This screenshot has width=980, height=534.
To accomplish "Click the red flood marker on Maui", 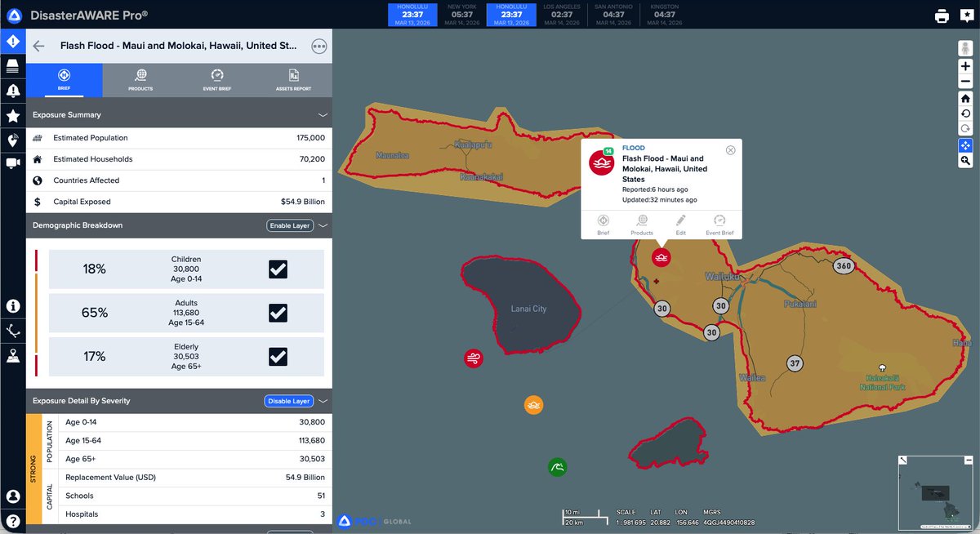I will pos(661,256).
